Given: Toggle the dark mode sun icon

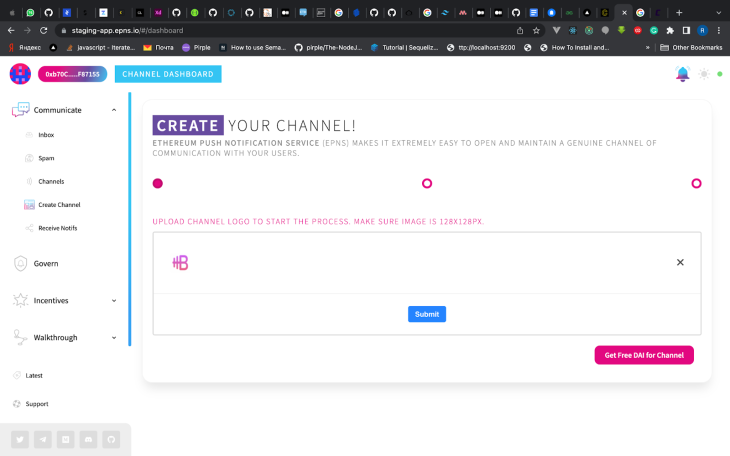Looking at the screenshot, I should [x=704, y=74].
